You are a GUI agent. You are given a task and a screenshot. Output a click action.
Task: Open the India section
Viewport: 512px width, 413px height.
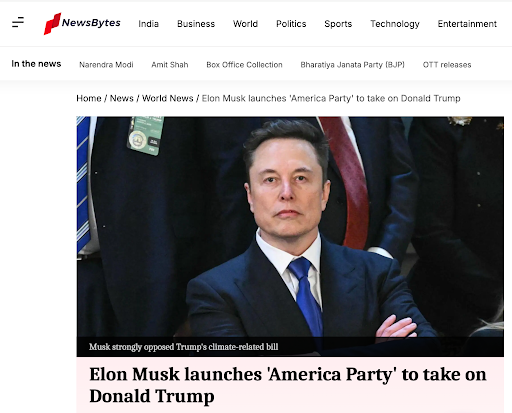point(148,24)
